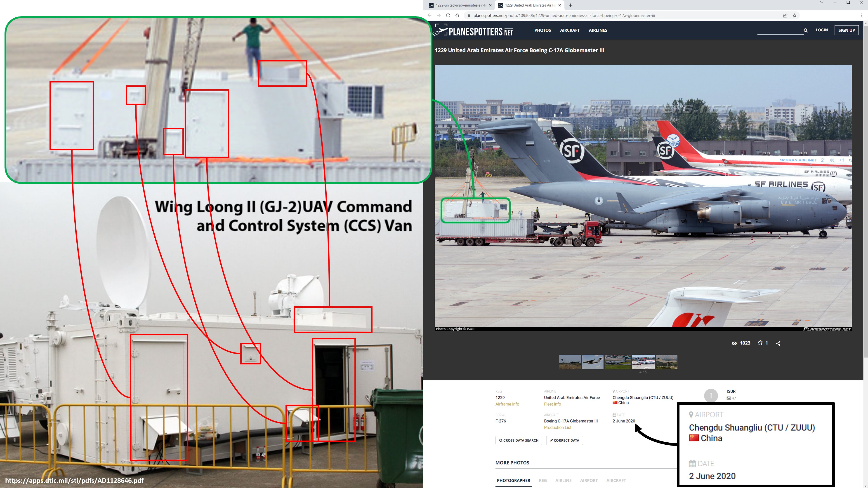The height and width of the screenshot is (488, 868).
Task: Click the photographer avatar circle
Action: click(x=711, y=396)
